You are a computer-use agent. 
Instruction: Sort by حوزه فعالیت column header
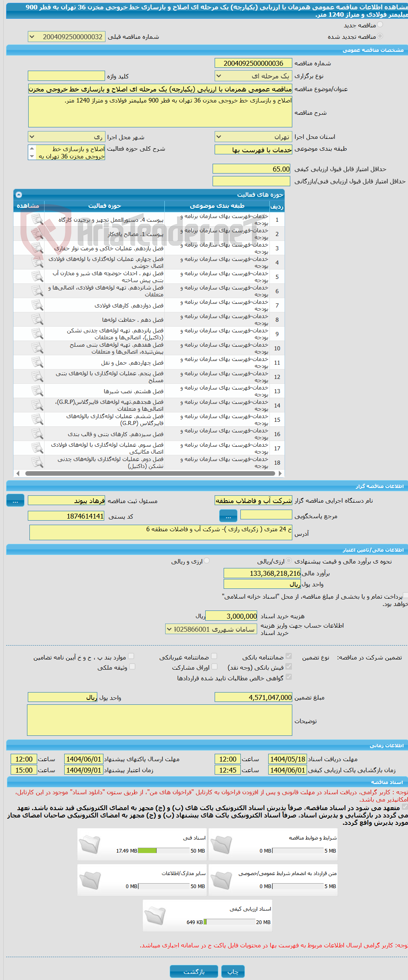point(105,206)
